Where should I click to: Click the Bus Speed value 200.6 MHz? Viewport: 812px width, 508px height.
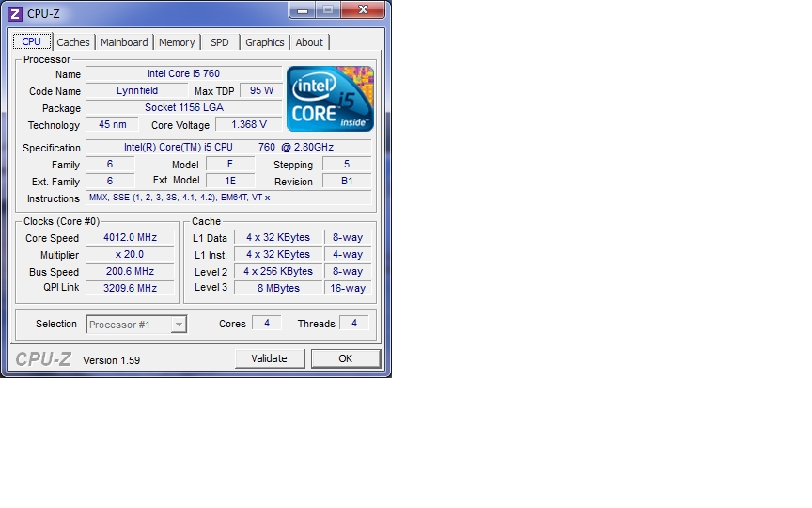130,271
